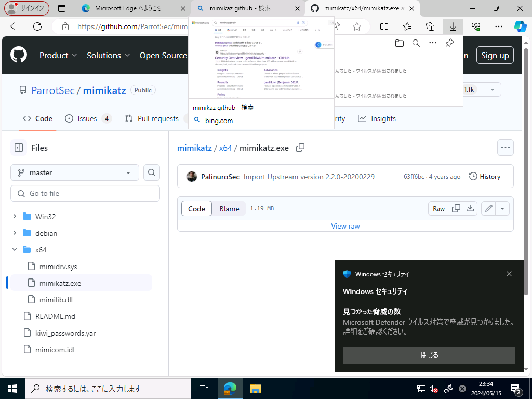Open star list dropdown arrow
The width and height of the screenshot is (532, 399).
click(493, 90)
